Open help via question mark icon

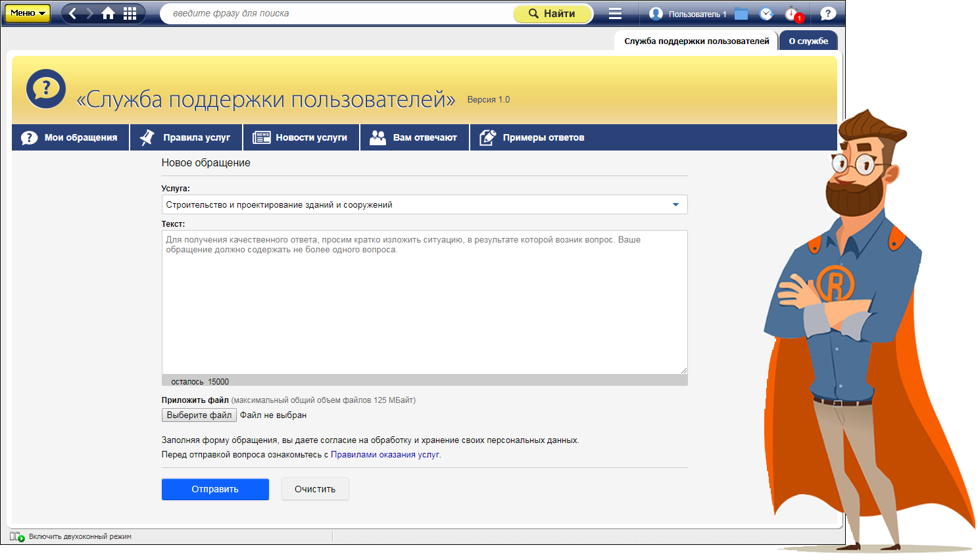[x=828, y=13]
